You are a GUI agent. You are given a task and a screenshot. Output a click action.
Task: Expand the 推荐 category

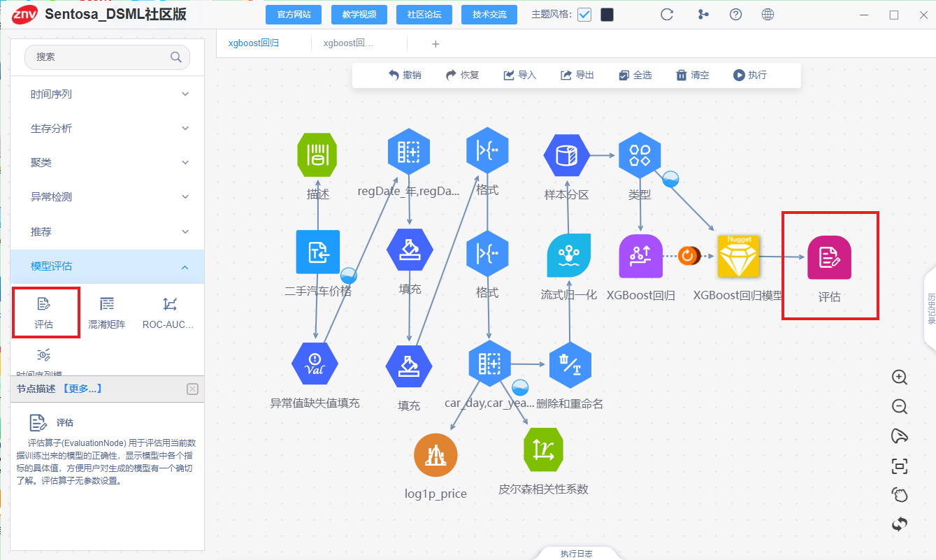click(x=108, y=231)
